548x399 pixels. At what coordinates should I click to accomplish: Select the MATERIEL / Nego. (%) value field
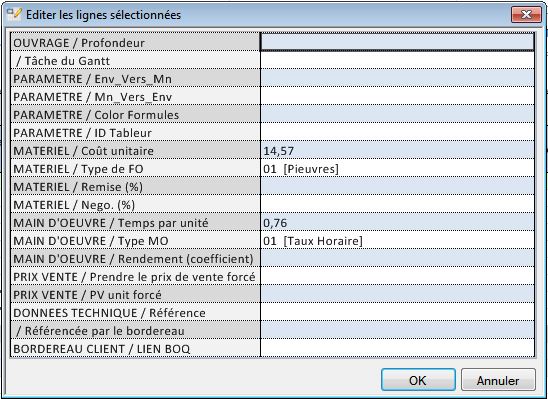point(397,204)
